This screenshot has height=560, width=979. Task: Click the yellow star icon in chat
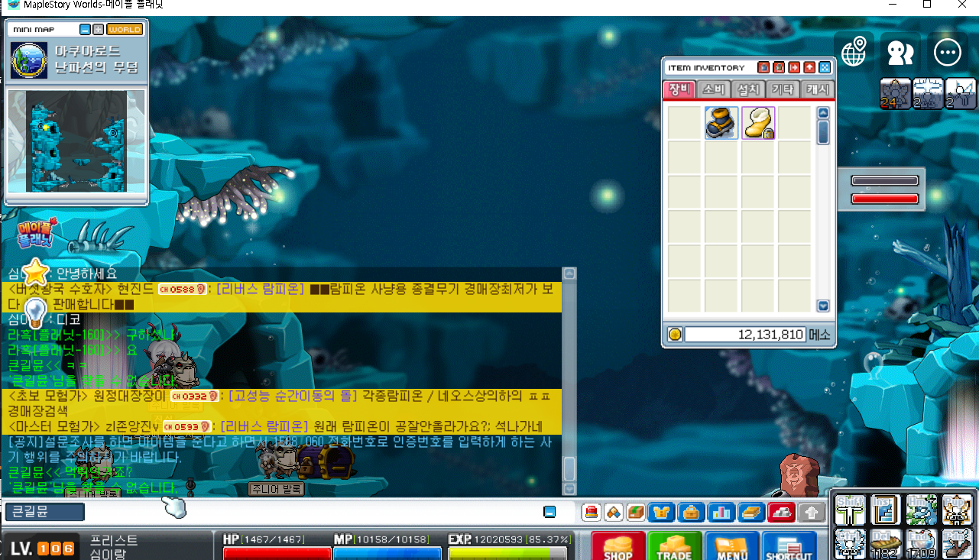pos(36,271)
